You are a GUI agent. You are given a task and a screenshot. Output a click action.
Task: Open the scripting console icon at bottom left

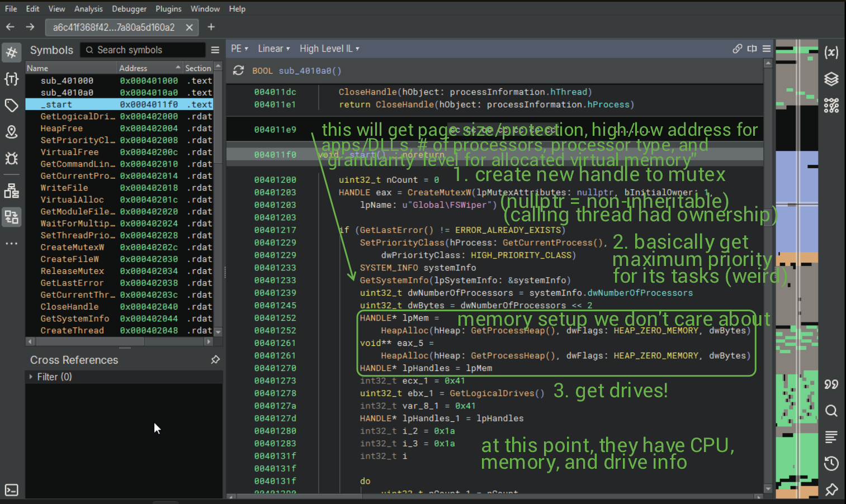tap(11, 490)
